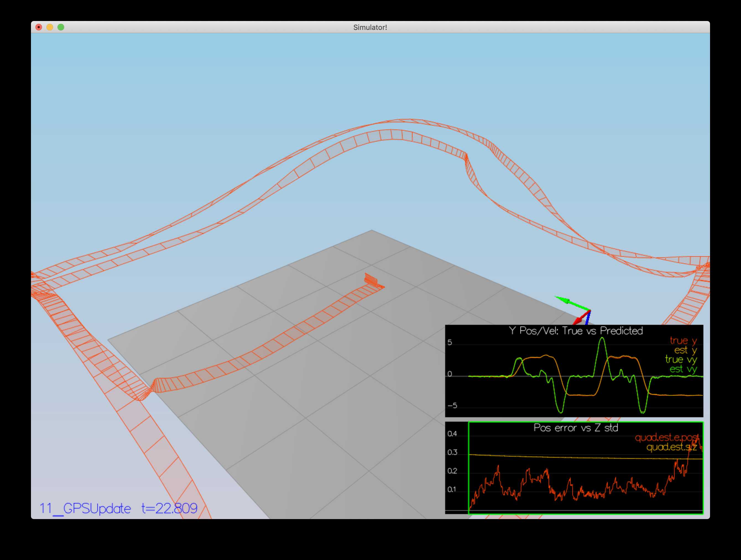Click the 'Simulator!' window title bar
The image size is (741, 560).
[370, 27]
